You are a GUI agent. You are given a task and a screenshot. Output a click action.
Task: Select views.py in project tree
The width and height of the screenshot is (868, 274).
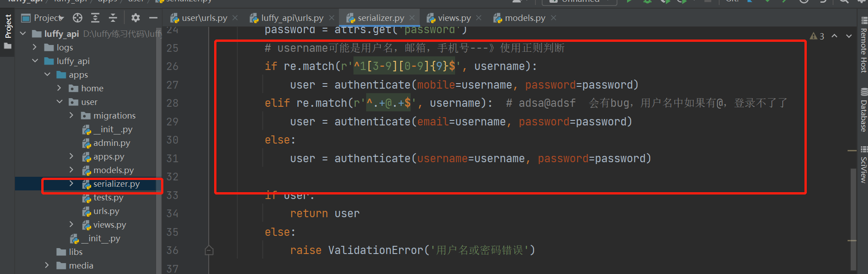click(x=104, y=224)
